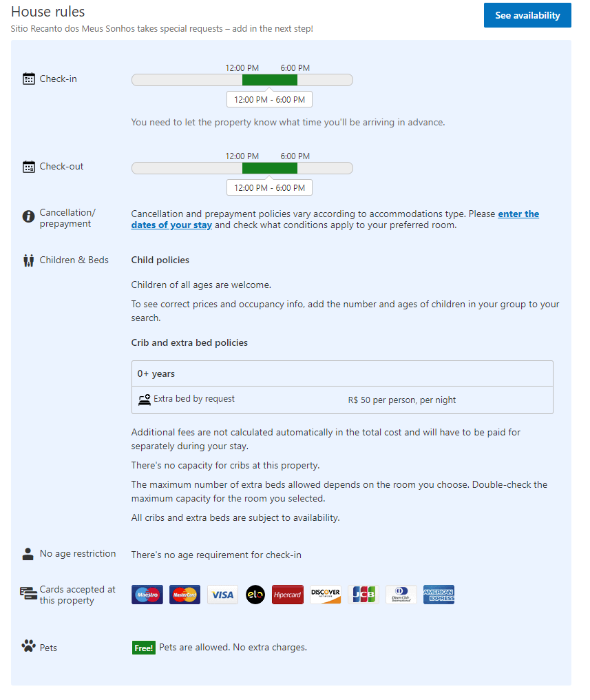Click the Hipercard logo
This screenshot has height=700, width=590.
[x=288, y=595]
